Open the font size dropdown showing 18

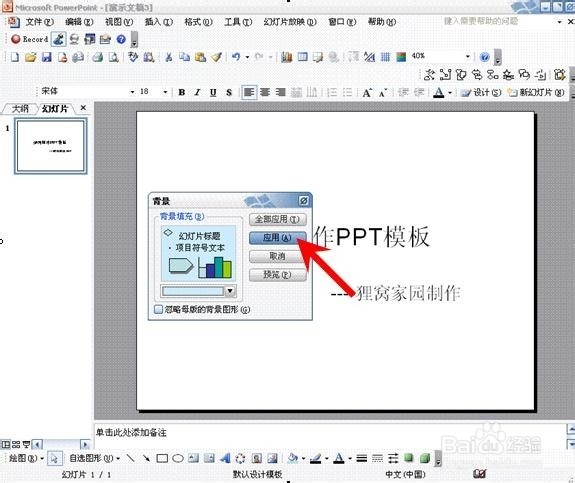pyautogui.click(x=165, y=92)
